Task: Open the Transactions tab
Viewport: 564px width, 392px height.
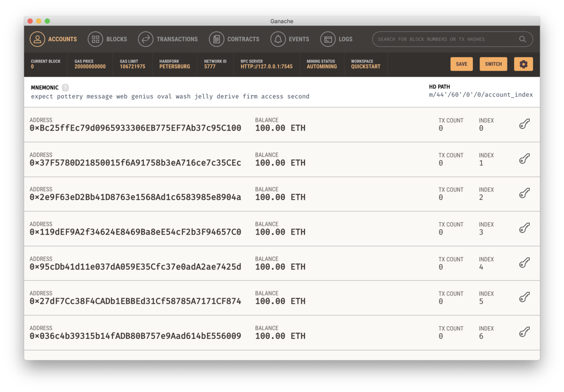Action: click(x=168, y=39)
